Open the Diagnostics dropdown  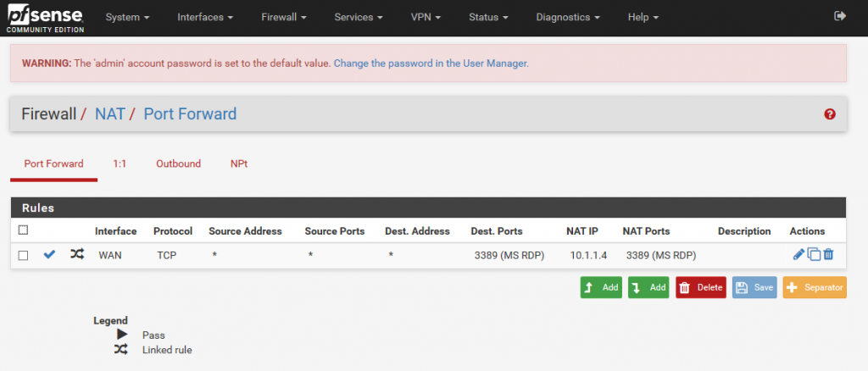(568, 17)
